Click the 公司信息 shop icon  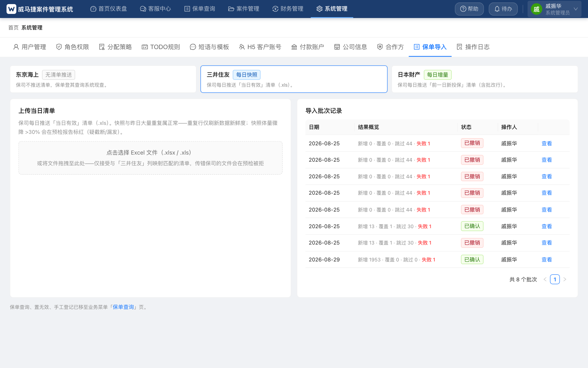tap(337, 47)
